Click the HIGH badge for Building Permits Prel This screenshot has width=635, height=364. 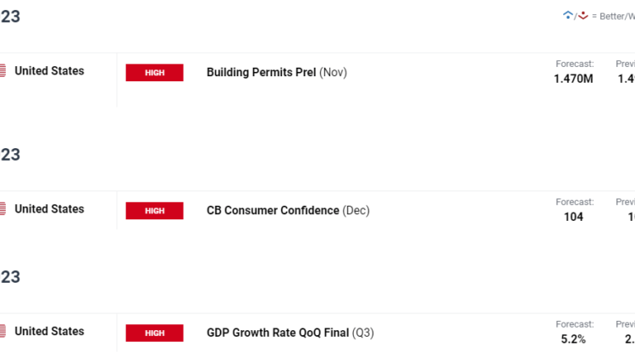tap(154, 73)
